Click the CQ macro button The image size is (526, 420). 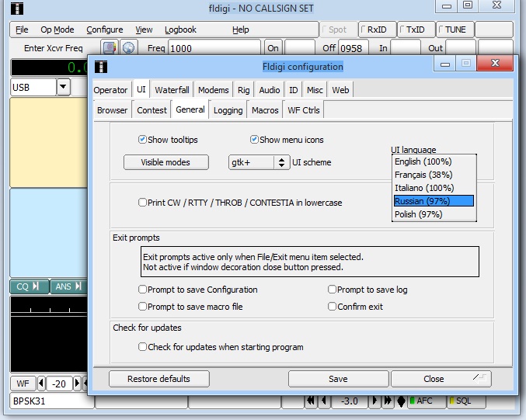(28, 286)
